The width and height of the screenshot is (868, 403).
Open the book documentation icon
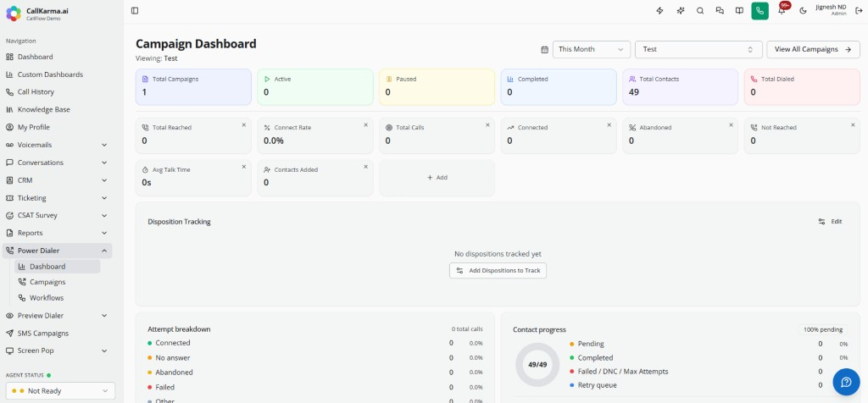(739, 10)
